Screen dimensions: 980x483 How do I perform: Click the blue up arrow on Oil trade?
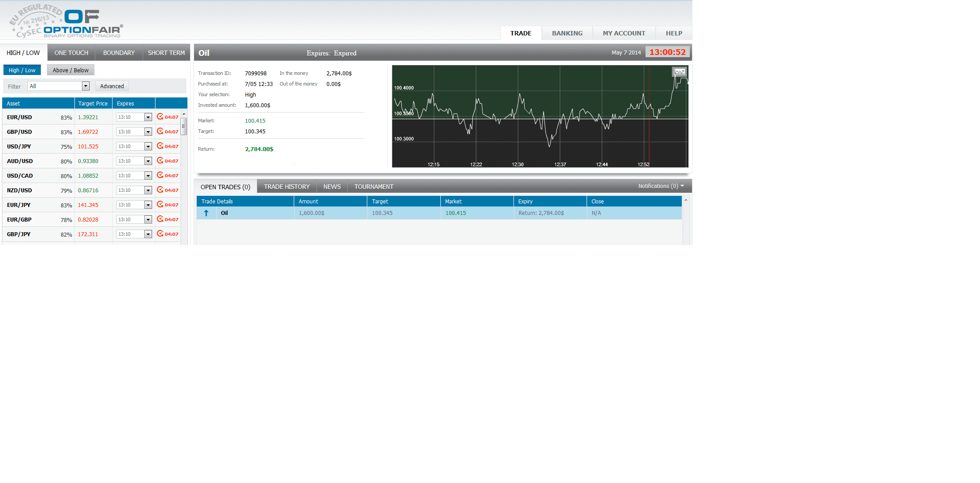coord(206,213)
